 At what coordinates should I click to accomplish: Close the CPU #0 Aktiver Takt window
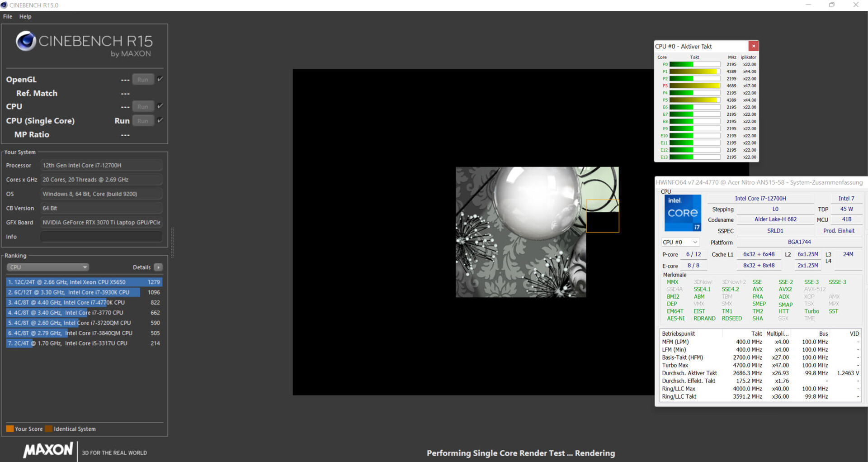pos(754,46)
